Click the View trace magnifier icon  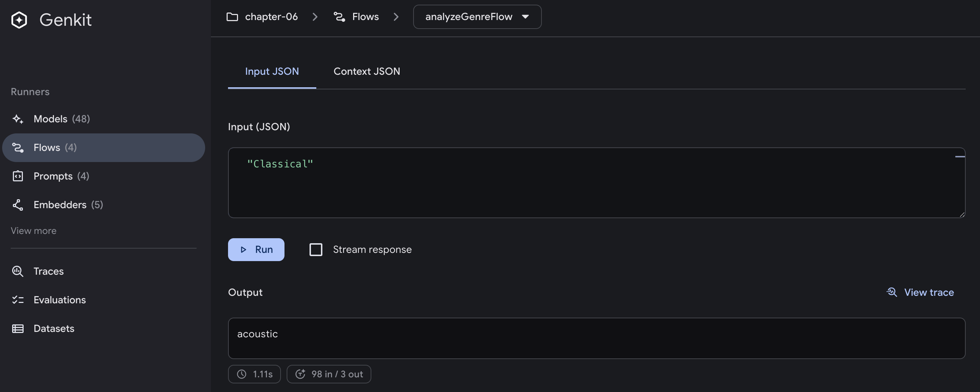tap(892, 292)
